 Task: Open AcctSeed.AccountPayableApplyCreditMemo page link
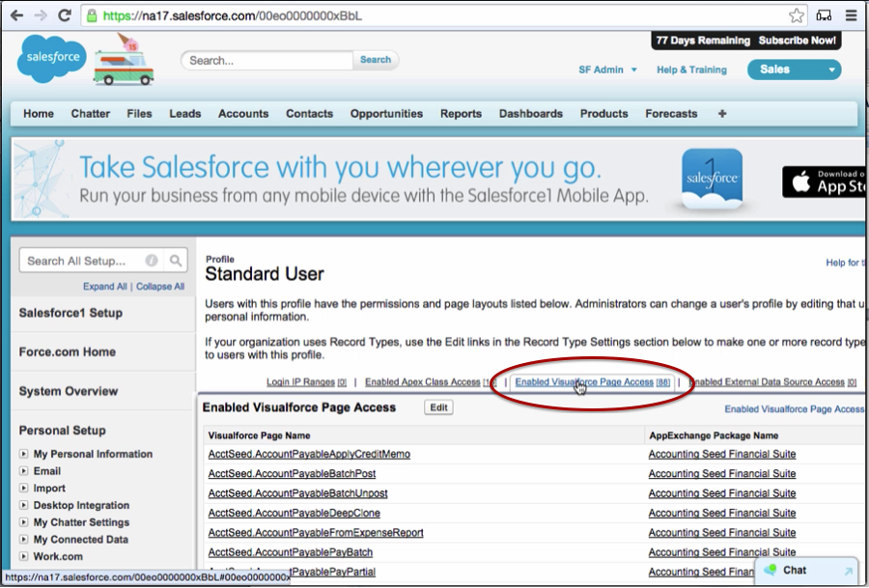(x=309, y=455)
